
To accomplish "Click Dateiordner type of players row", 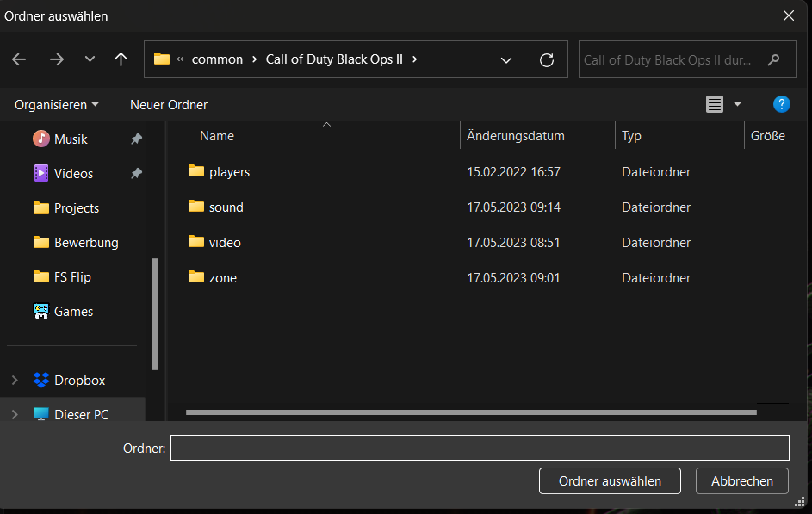I will (x=656, y=172).
